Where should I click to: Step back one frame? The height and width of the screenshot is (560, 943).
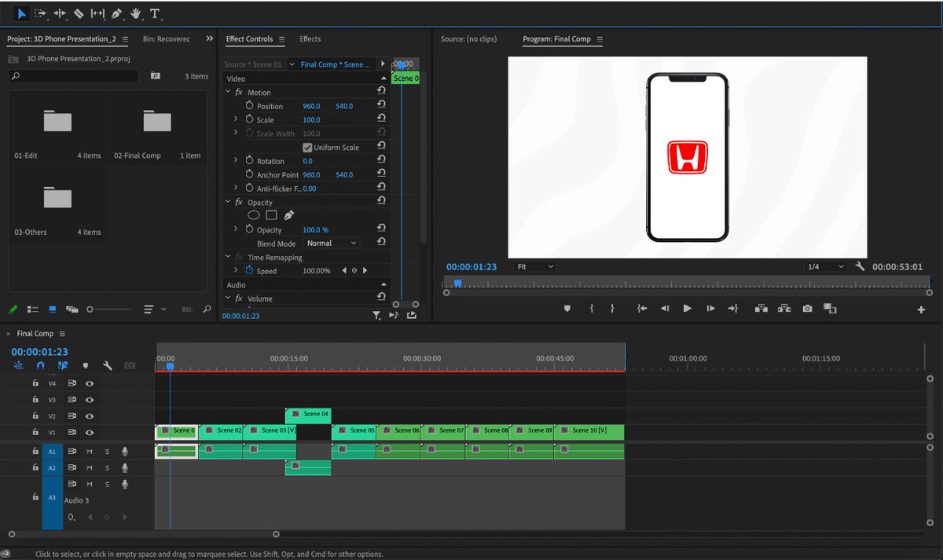(664, 309)
